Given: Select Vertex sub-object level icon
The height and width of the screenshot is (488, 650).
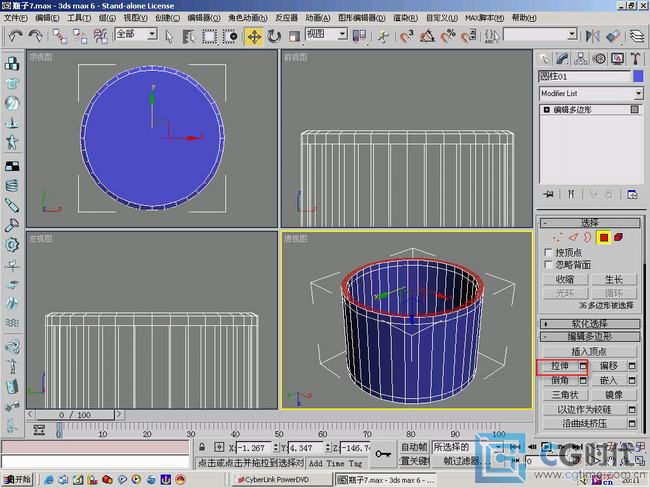Looking at the screenshot, I should pyautogui.click(x=558, y=238).
